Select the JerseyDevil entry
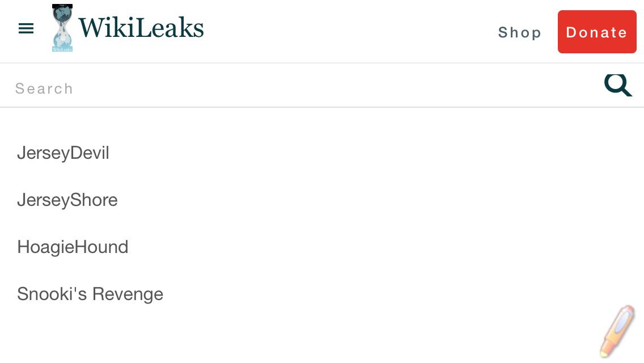 [63, 153]
